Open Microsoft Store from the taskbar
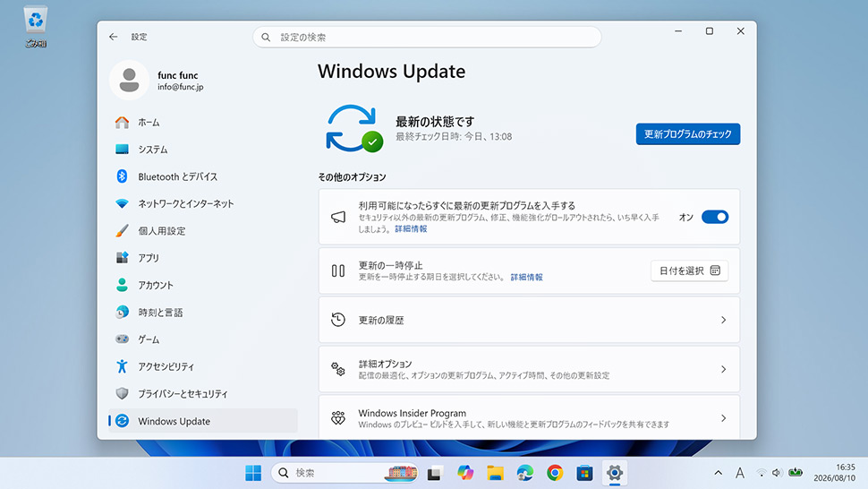 click(x=584, y=473)
